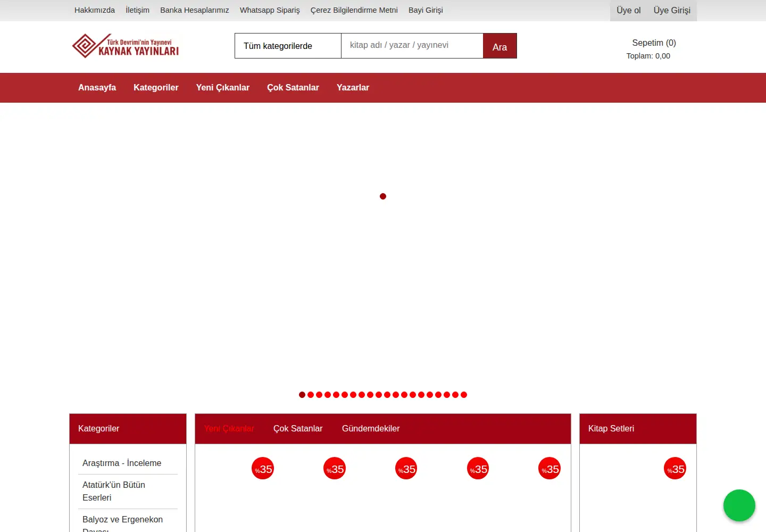Click Üye ol to register
Viewport: 766px width, 532px height.
click(x=629, y=11)
